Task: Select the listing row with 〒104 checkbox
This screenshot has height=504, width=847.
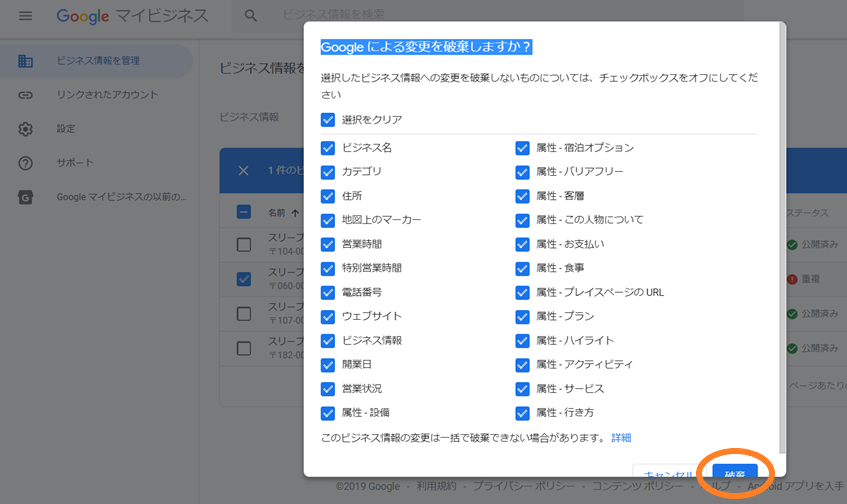Action: pyautogui.click(x=244, y=245)
